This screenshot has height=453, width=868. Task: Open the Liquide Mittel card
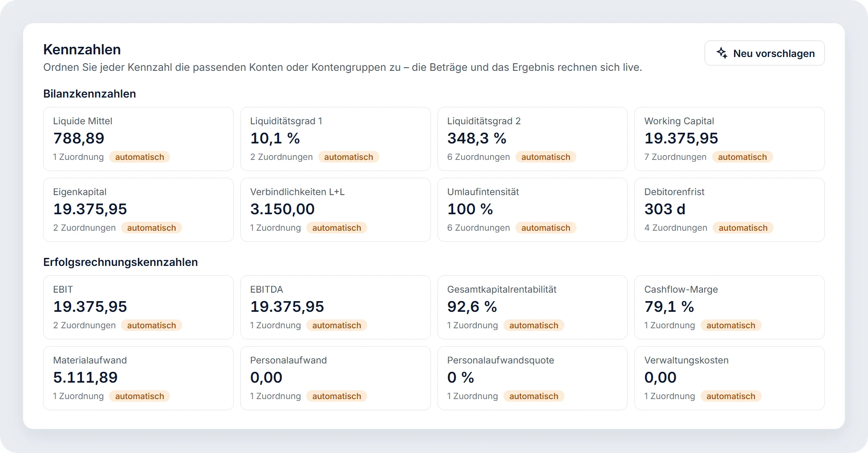138,139
